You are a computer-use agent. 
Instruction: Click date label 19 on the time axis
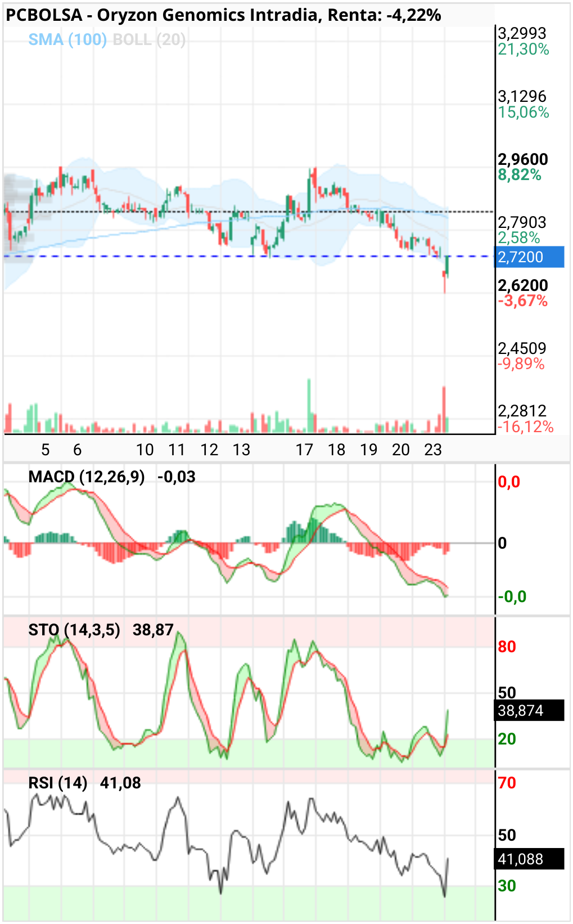(x=368, y=450)
